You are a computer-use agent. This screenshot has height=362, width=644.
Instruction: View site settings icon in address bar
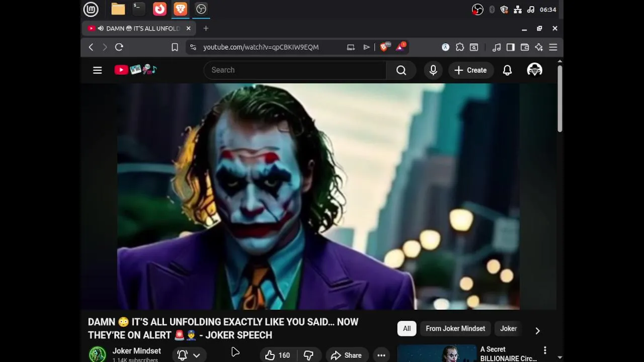[x=193, y=47]
